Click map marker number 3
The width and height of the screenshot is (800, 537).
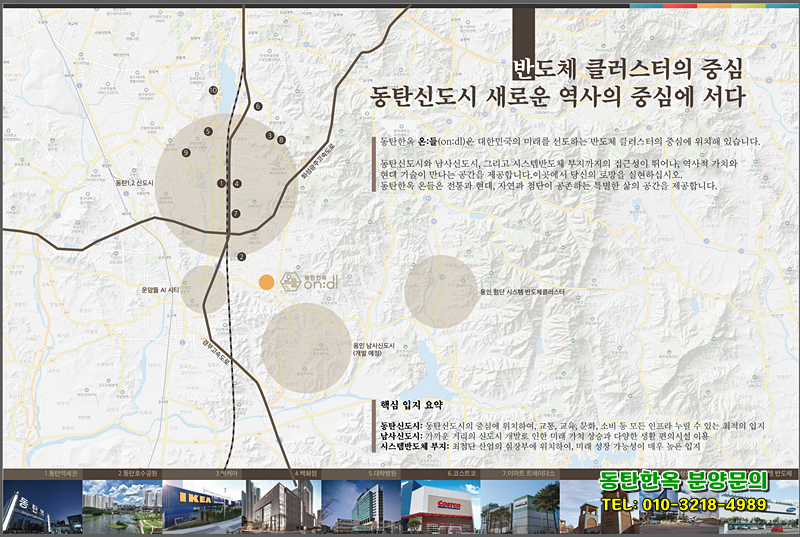[x=270, y=135]
